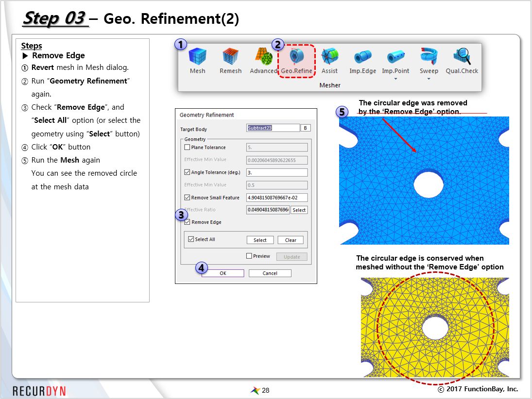Click the B body picker dropdown

pos(307,128)
